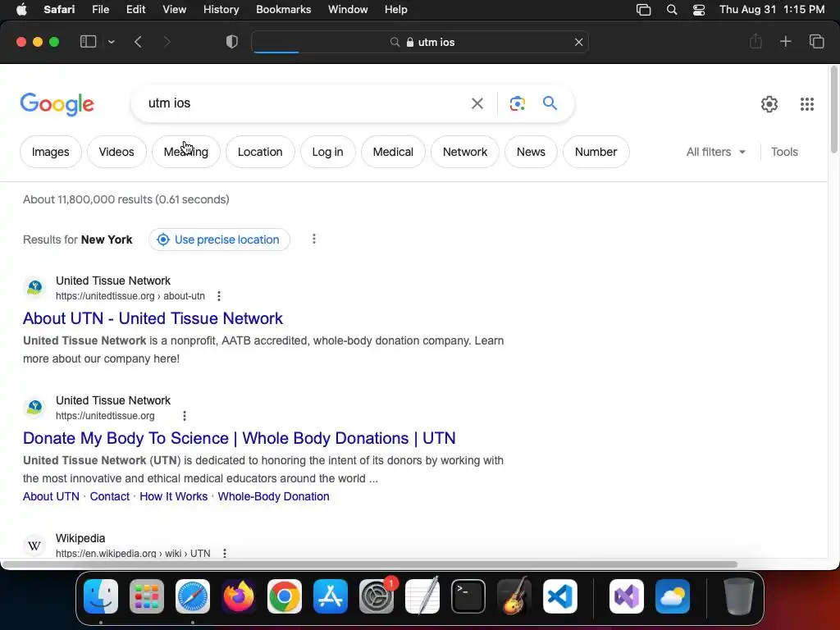Image resolution: width=840 pixels, height=630 pixels.
Task: Open more options next to Use precise location
Action: pos(314,239)
